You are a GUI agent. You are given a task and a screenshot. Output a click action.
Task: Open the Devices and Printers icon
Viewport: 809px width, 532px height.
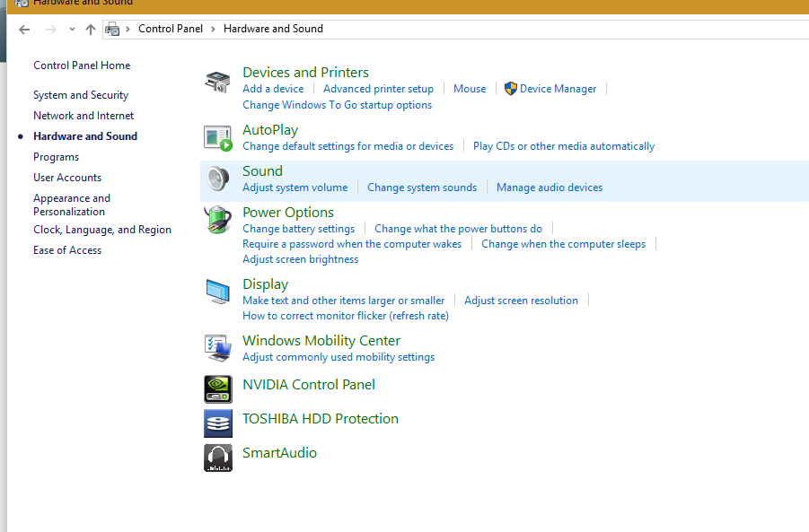[x=217, y=83]
